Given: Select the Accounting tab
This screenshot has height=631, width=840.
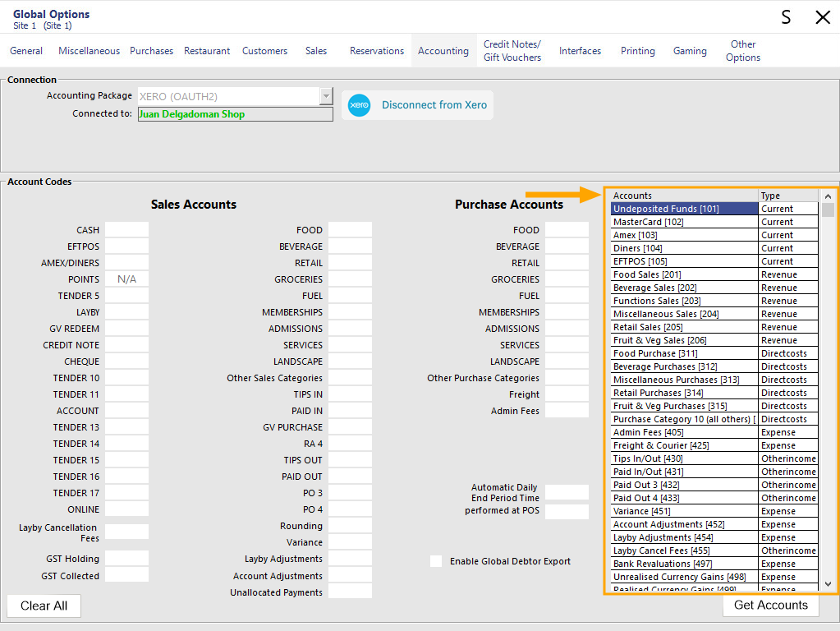Looking at the screenshot, I should pyautogui.click(x=443, y=51).
